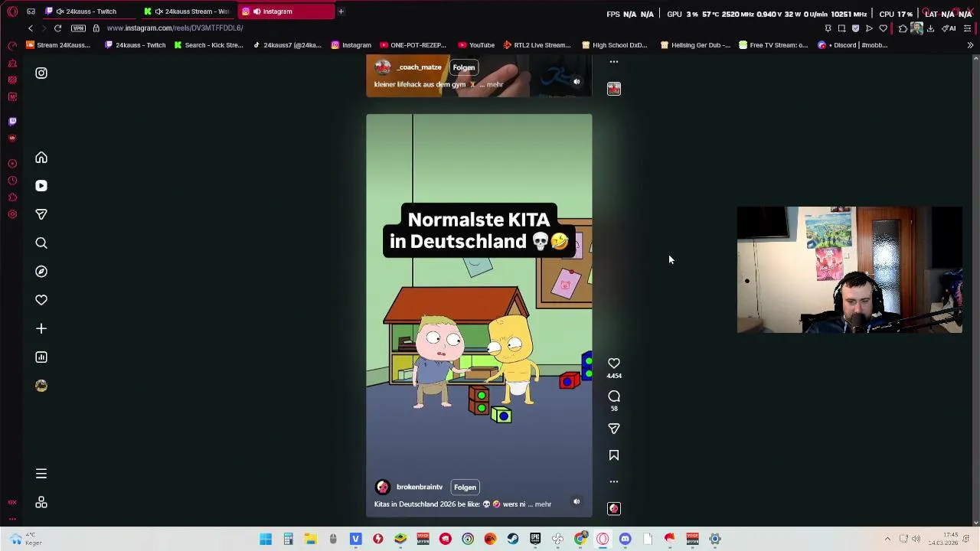Open the Opera GX main menu logo
The image size is (980, 551).
pos(12,11)
